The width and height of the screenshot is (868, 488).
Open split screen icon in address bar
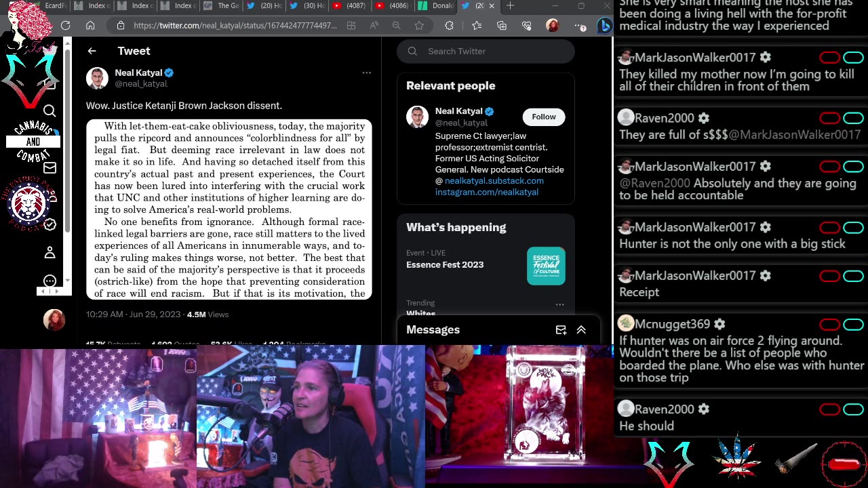tap(351, 26)
